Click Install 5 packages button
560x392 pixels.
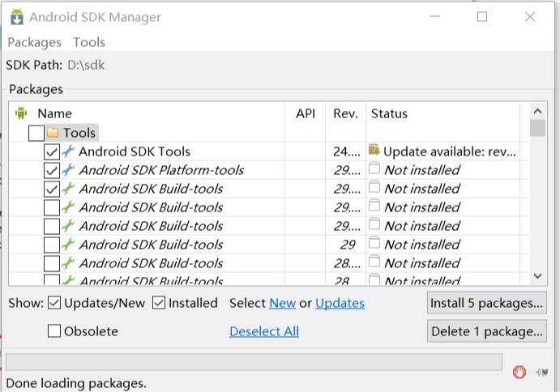point(486,303)
